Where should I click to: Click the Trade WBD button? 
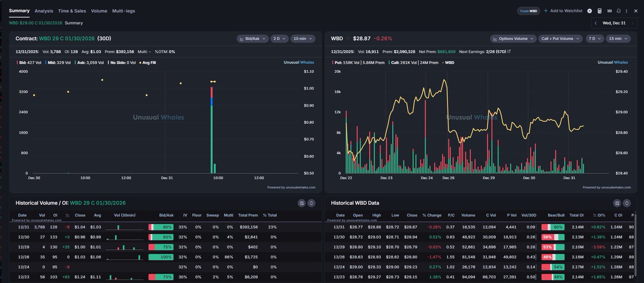tap(528, 11)
